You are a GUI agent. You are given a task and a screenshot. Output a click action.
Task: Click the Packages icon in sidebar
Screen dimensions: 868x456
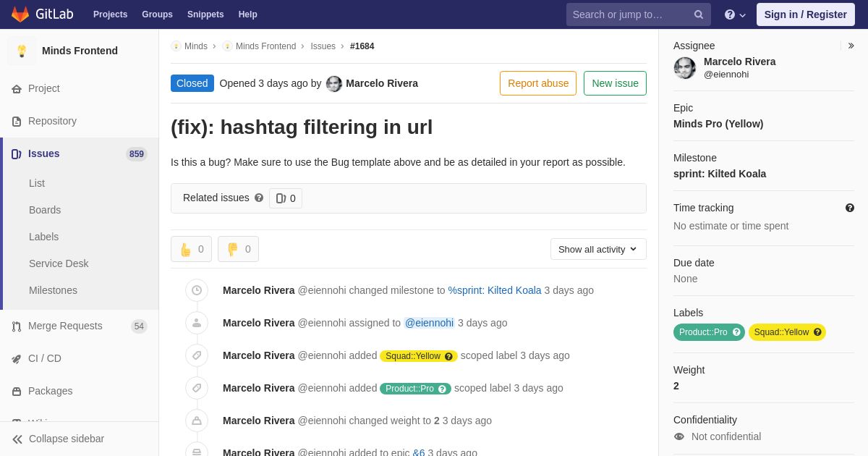(x=17, y=392)
